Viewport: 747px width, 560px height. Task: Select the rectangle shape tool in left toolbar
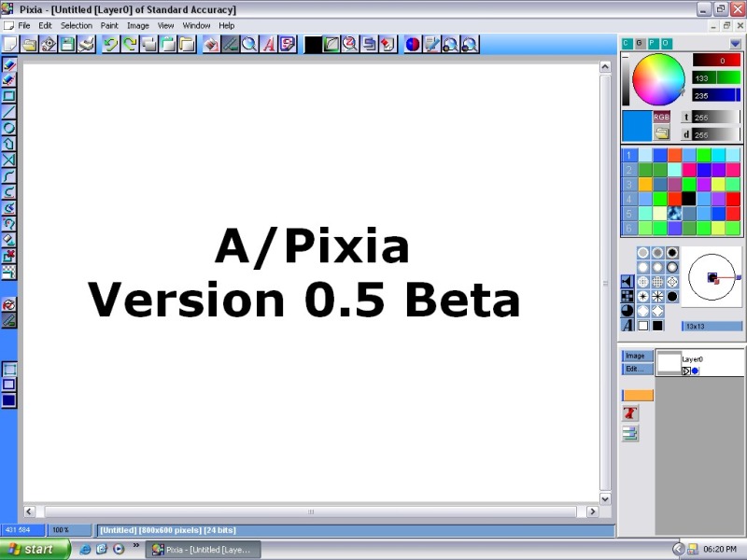pyautogui.click(x=9, y=96)
